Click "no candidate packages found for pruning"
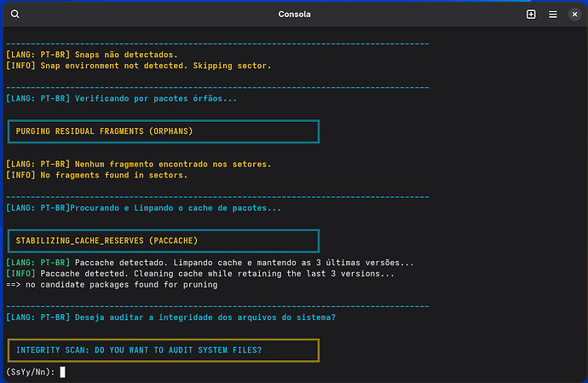The width and height of the screenshot is (588, 383). (112, 285)
